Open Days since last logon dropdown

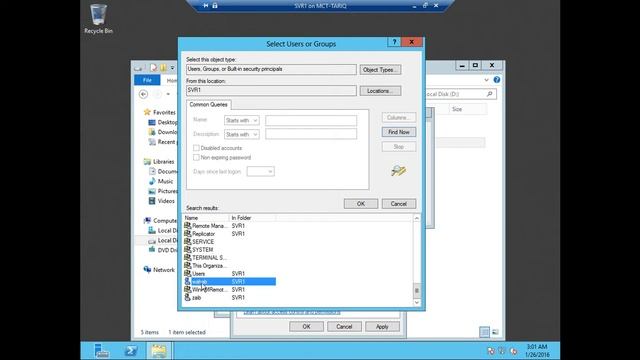(x=260, y=171)
